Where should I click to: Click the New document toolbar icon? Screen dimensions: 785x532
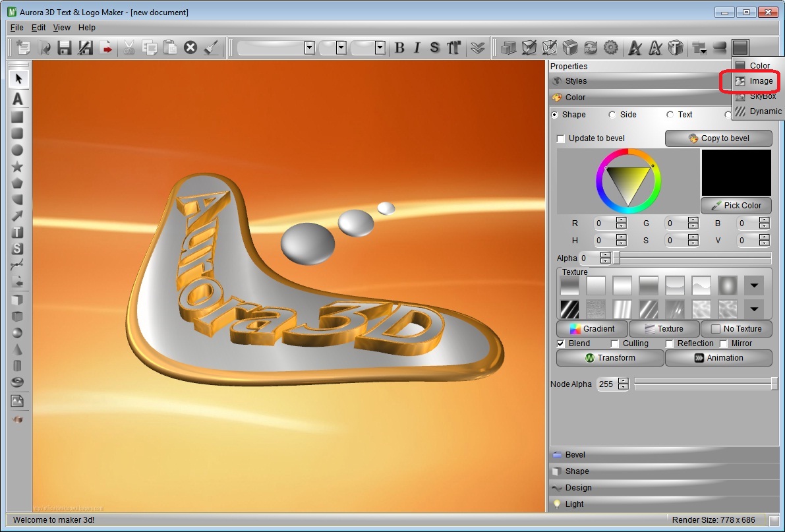23,47
